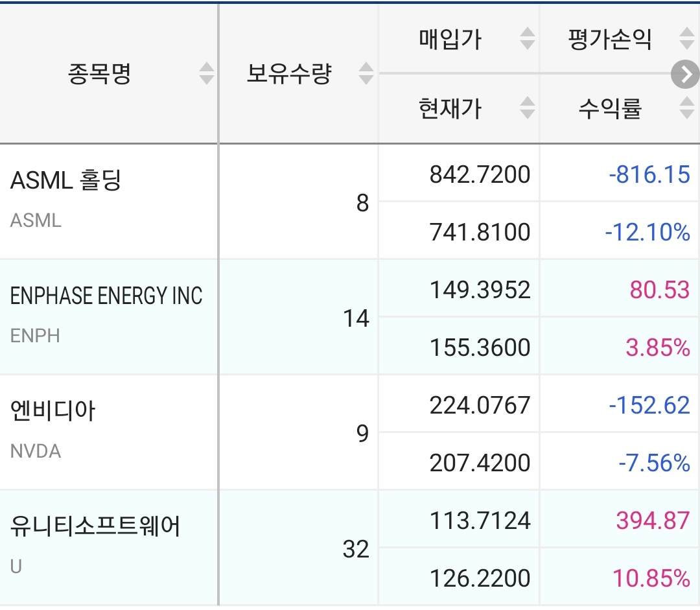Click Unity holding quantity 32

pos(356,549)
